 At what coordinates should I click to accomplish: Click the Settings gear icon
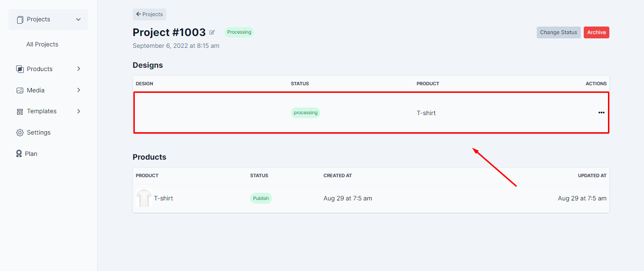20,133
